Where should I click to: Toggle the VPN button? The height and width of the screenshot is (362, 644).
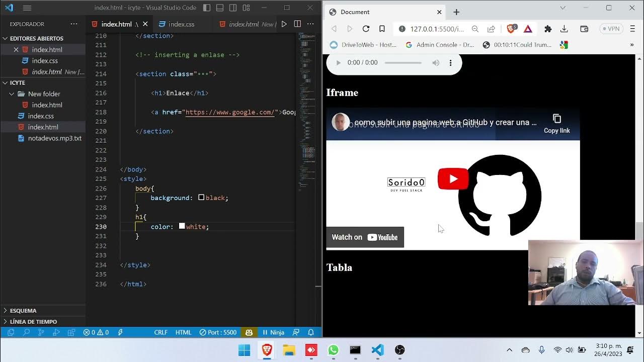click(611, 29)
